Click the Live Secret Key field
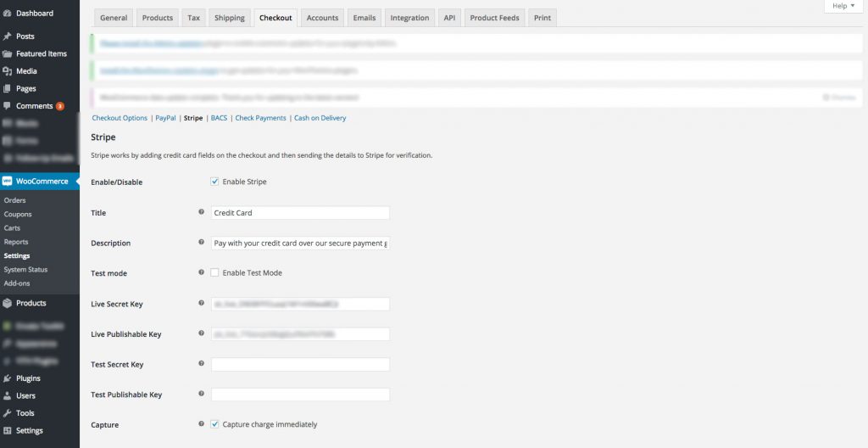Screen dimensions: 868x448 pyautogui.click(x=301, y=304)
